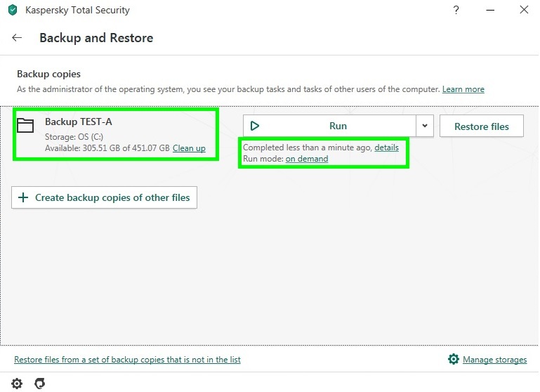This screenshot has height=392, width=540.
Task: Click the Clean up storage link
Action: tap(189, 148)
